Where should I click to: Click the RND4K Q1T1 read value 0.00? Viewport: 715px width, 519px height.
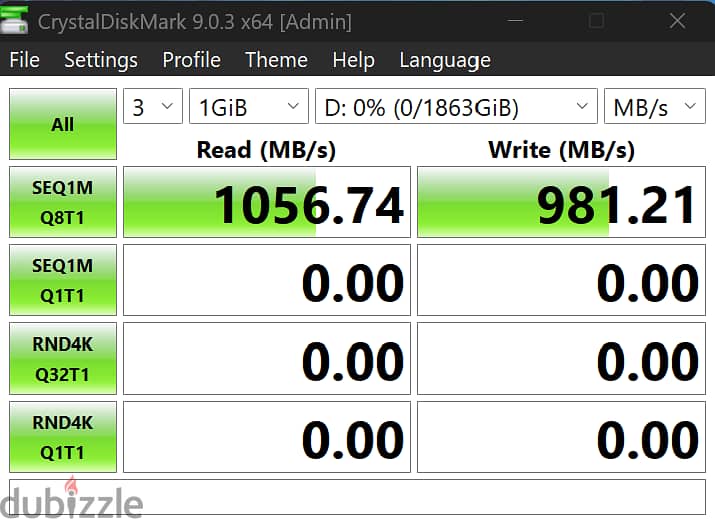267,437
